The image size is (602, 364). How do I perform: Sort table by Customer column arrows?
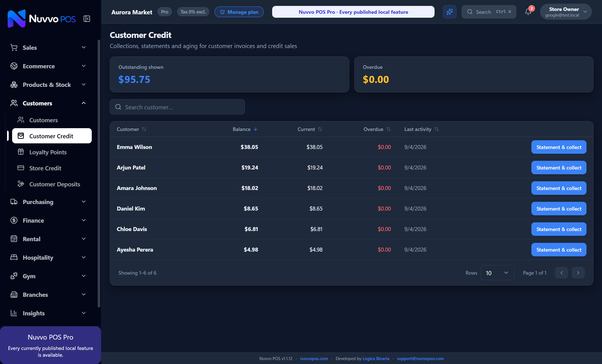tap(144, 129)
